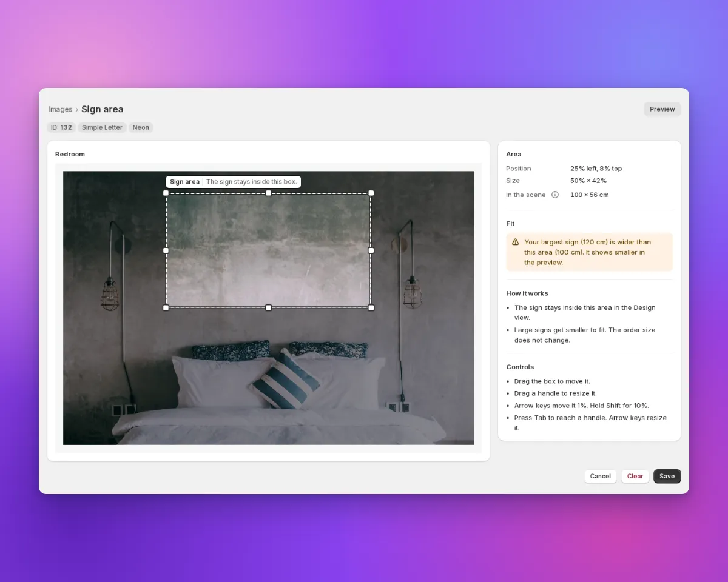The width and height of the screenshot is (728, 582).
Task: Click the middle-left resize handle
Action: click(x=166, y=250)
